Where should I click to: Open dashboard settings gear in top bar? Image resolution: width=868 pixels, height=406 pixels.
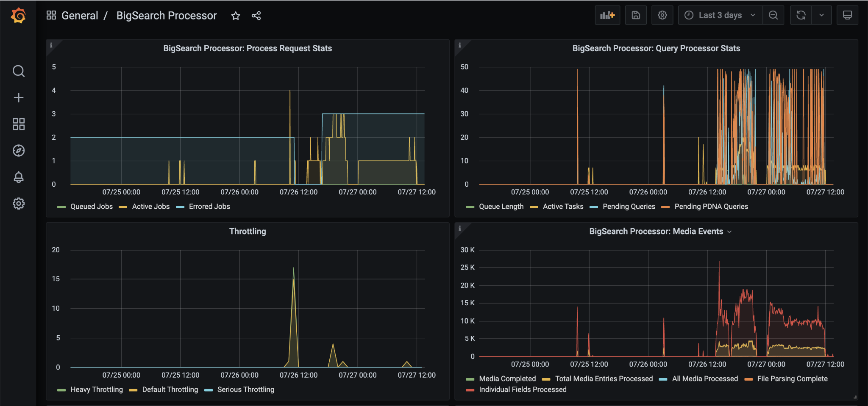[662, 15]
